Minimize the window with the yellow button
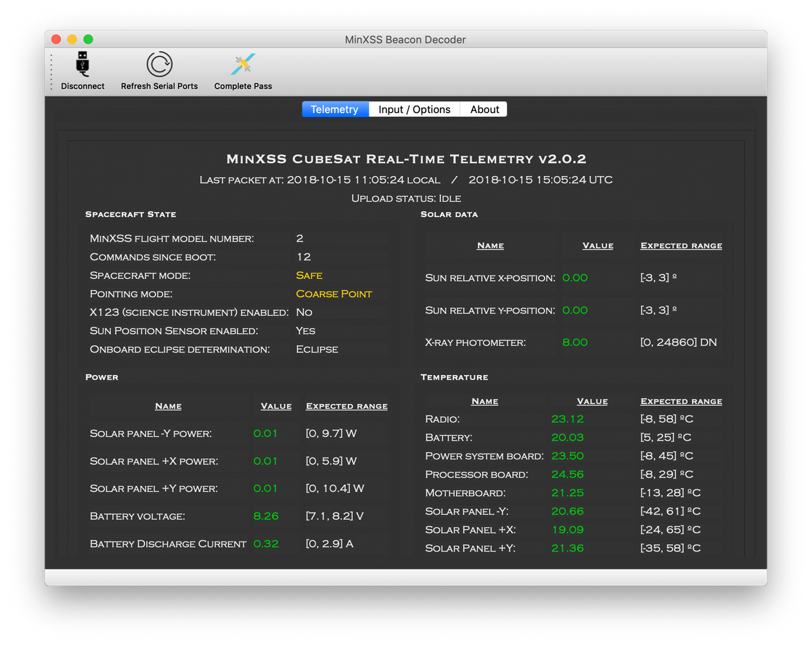Viewport: 812px width, 645px height. [x=72, y=40]
